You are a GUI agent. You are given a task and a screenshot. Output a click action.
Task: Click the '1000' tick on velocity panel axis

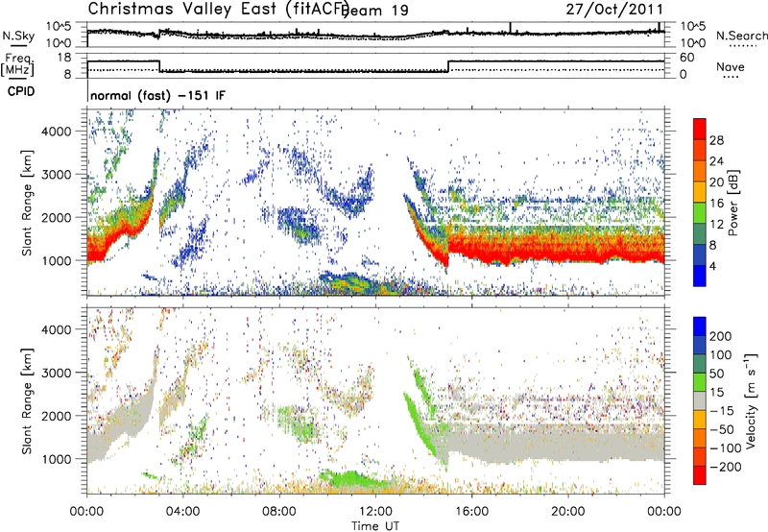tap(56, 459)
